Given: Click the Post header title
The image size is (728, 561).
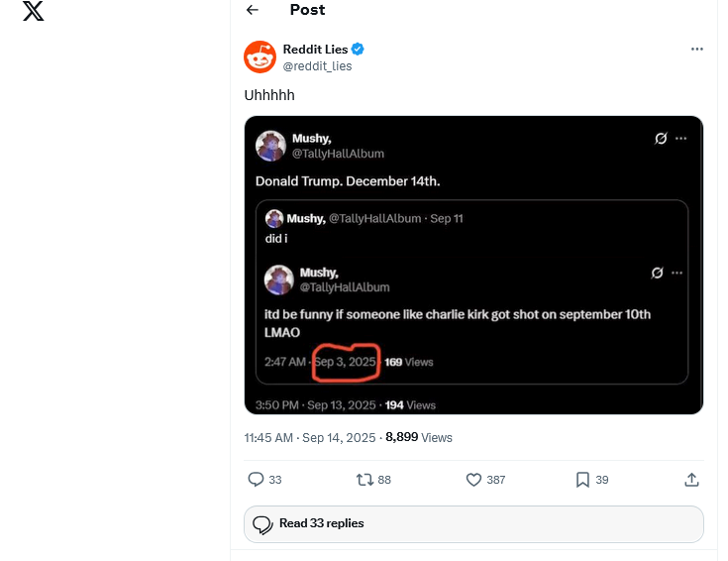Looking at the screenshot, I should click(307, 10).
